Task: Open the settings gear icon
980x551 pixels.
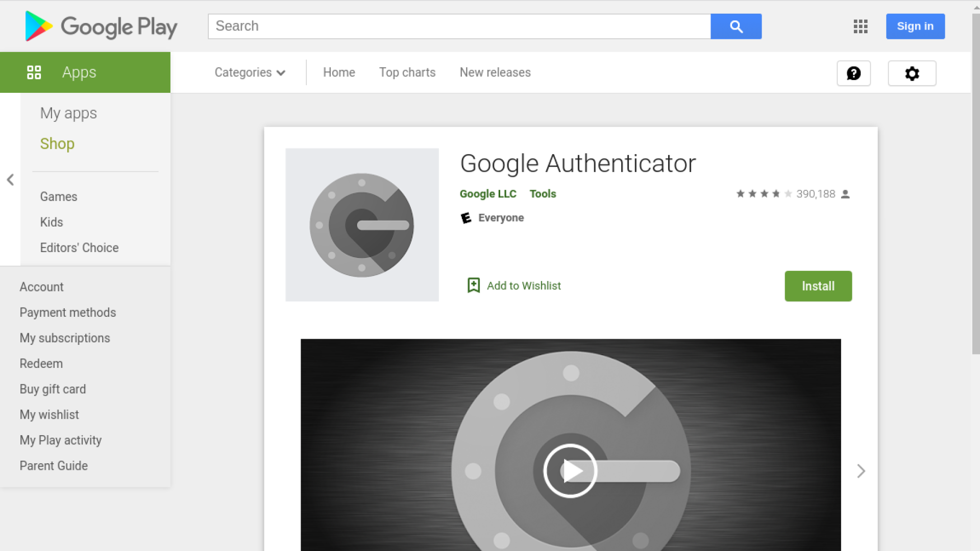Action: [912, 73]
